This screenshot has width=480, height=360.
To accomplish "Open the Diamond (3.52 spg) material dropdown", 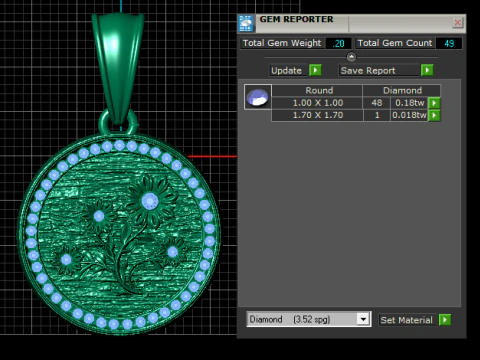I will point(363,319).
